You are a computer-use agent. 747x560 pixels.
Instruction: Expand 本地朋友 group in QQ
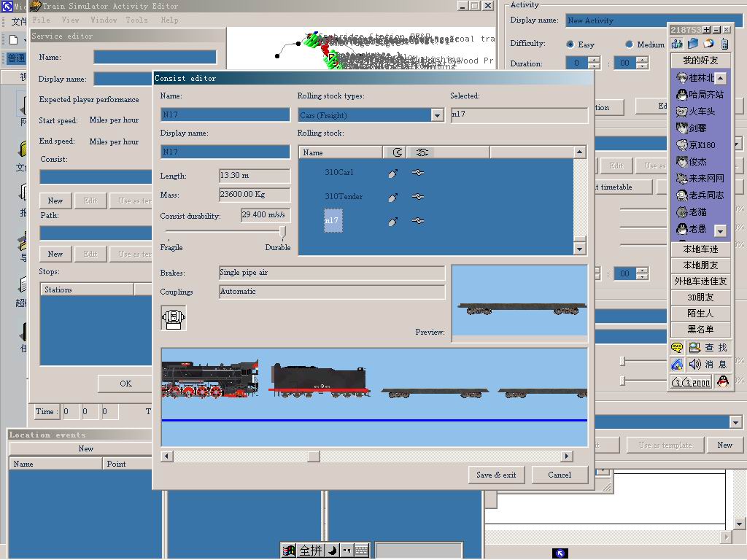pyautogui.click(x=700, y=265)
